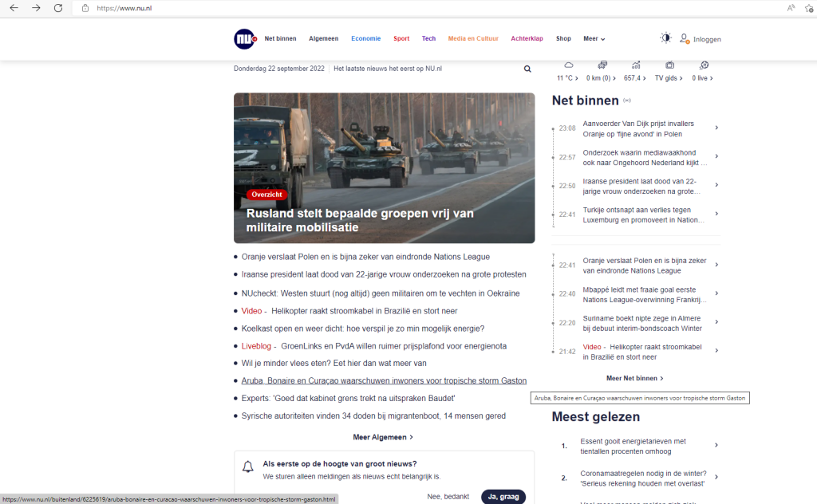Click chevron for Essent energietarieven item
The height and width of the screenshot is (504, 817).
click(716, 445)
